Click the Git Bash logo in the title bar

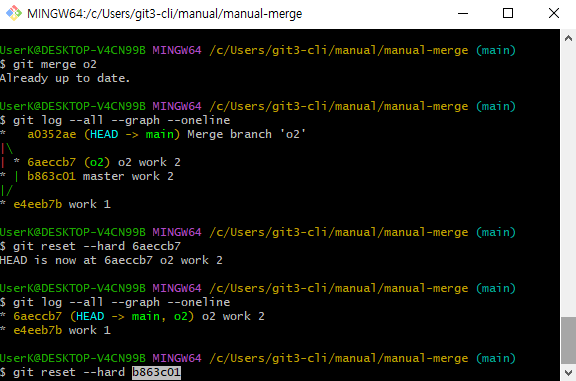[x=14, y=13]
